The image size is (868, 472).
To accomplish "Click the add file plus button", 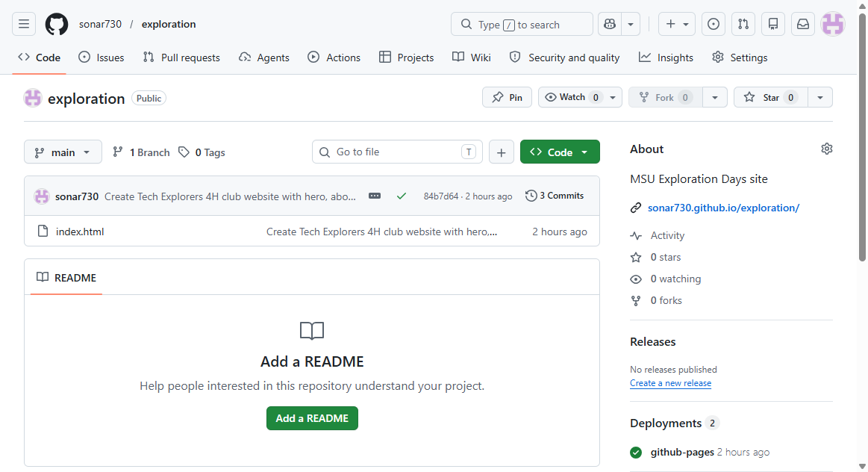I will [501, 152].
